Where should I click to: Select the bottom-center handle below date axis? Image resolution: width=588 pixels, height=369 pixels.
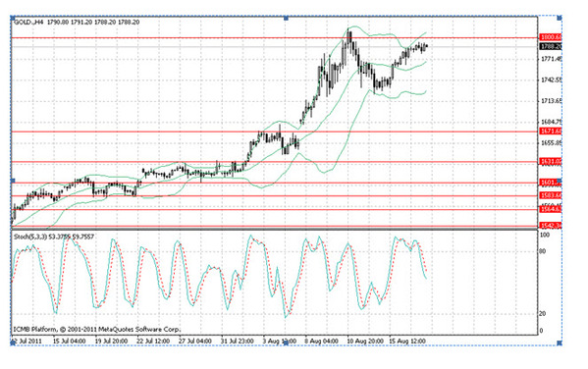(x=286, y=343)
